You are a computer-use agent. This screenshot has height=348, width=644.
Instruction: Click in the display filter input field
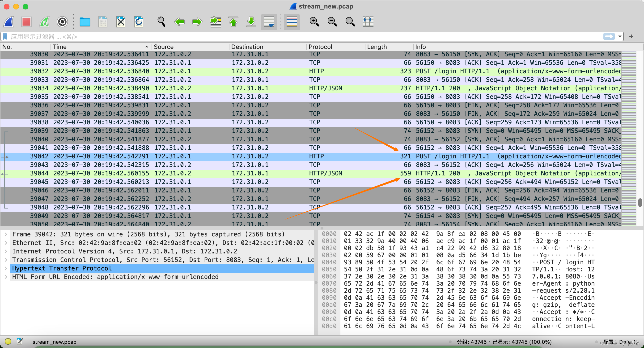pos(300,37)
